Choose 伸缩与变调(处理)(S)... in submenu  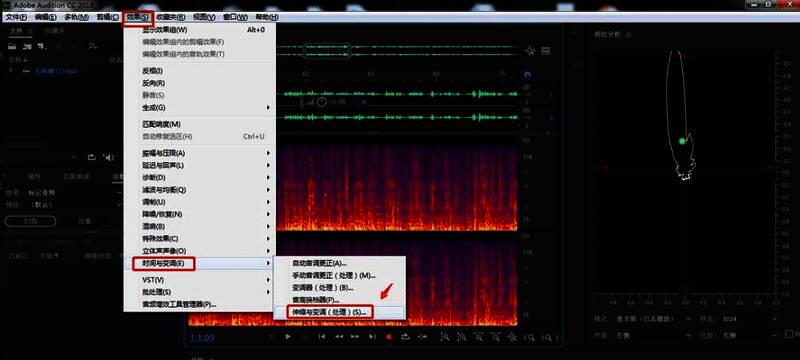tap(340, 312)
